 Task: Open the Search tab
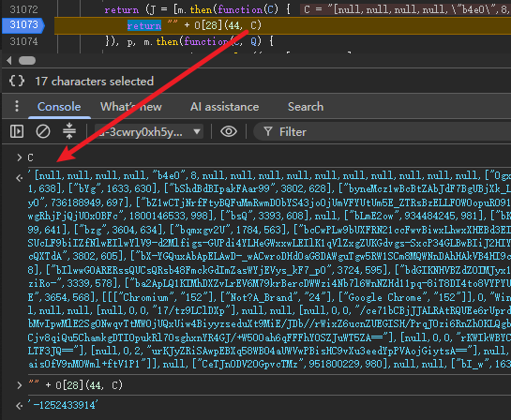(306, 107)
